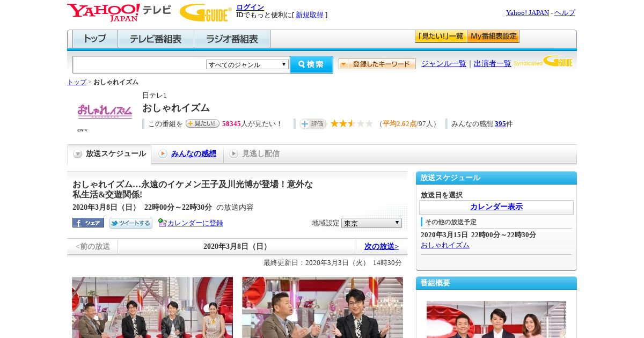Click the 前の放送 previous broadcast button
This screenshot has height=338, width=644.
[93, 246]
